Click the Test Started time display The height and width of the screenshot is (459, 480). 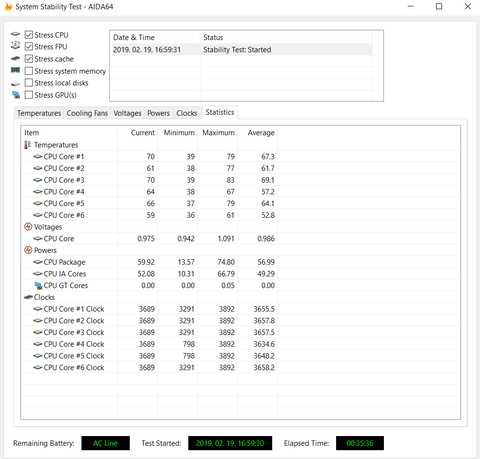pos(230,443)
